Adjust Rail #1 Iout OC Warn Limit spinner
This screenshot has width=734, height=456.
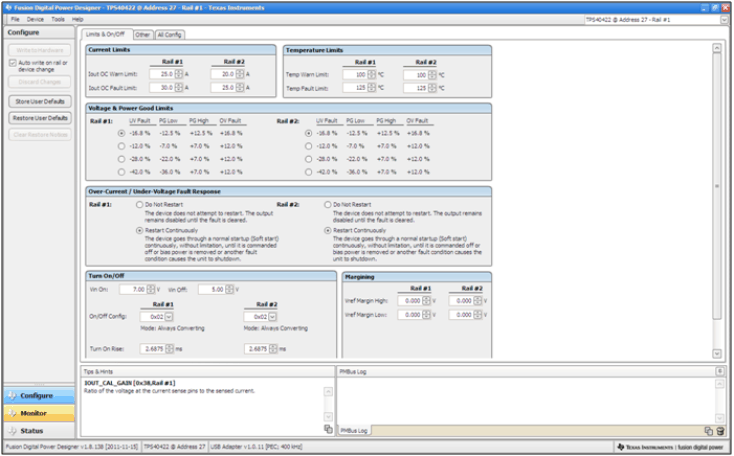pos(179,74)
